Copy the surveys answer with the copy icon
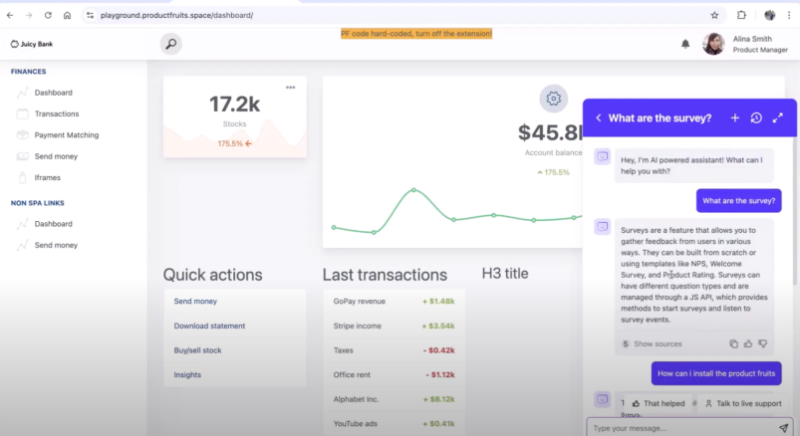 click(733, 344)
